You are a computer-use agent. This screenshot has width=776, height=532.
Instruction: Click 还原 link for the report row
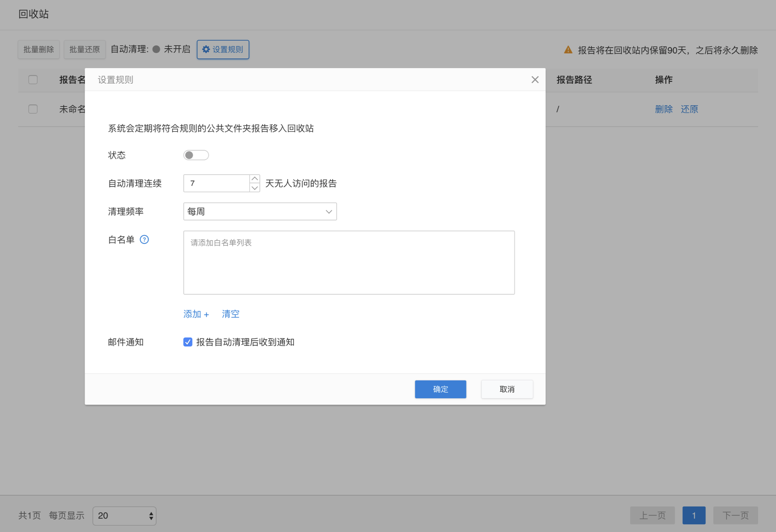(x=689, y=109)
